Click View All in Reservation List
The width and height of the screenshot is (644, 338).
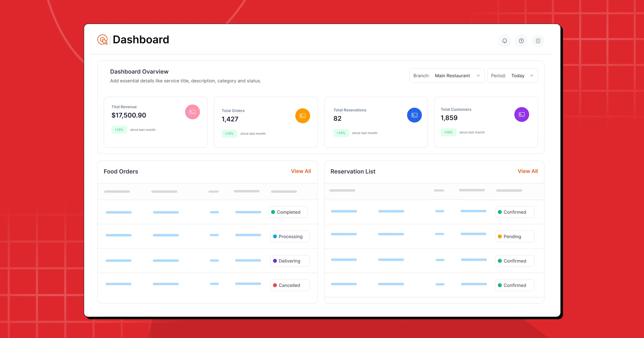point(528,171)
